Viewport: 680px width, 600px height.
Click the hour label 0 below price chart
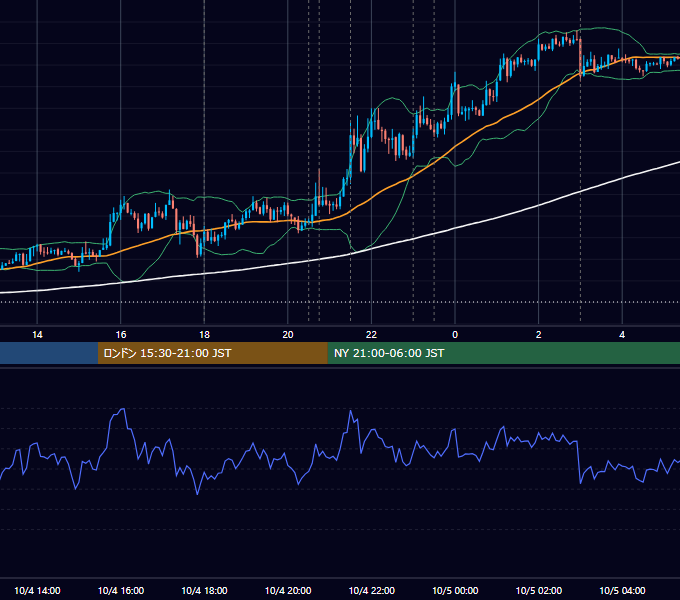(455, 335)
